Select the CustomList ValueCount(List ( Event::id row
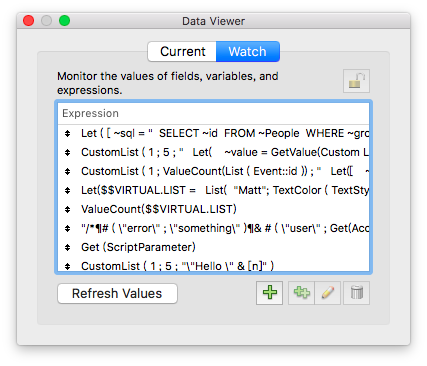The height and width of the screenshot is (366, 427). point(213,171)
